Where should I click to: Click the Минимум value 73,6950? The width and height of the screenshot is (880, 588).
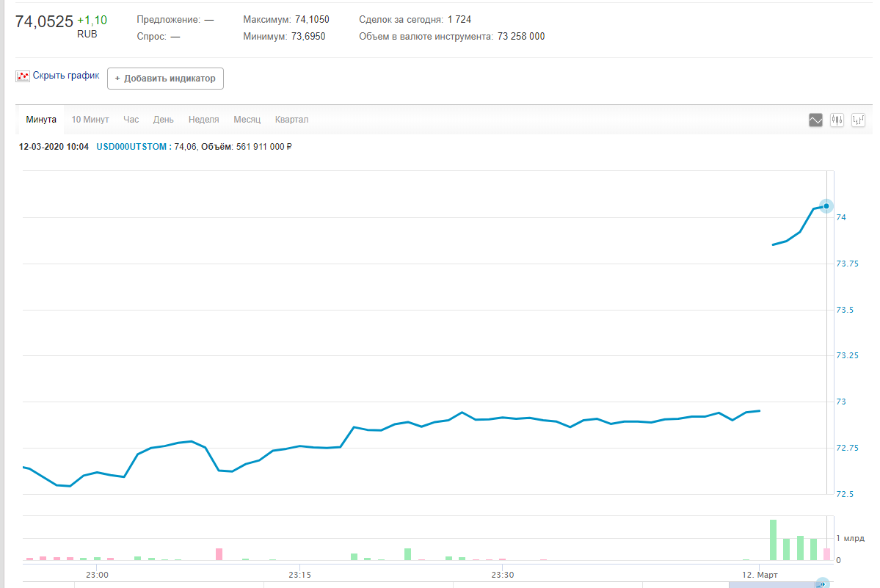308,37
